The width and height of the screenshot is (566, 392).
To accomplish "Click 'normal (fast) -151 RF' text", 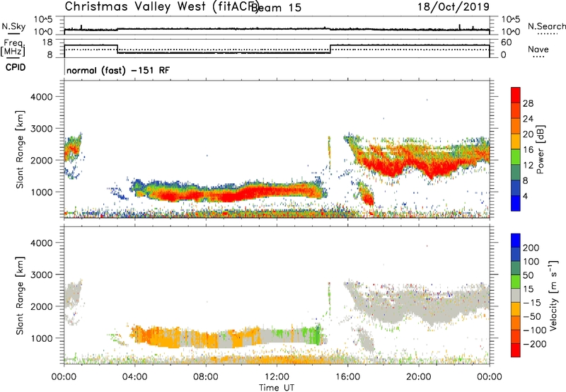I will tap(117, 71).
